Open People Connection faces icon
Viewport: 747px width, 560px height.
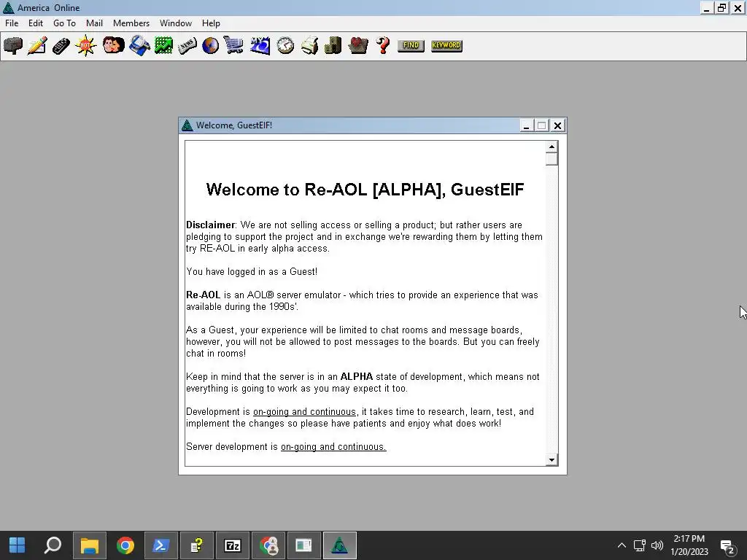pos(113,46)
